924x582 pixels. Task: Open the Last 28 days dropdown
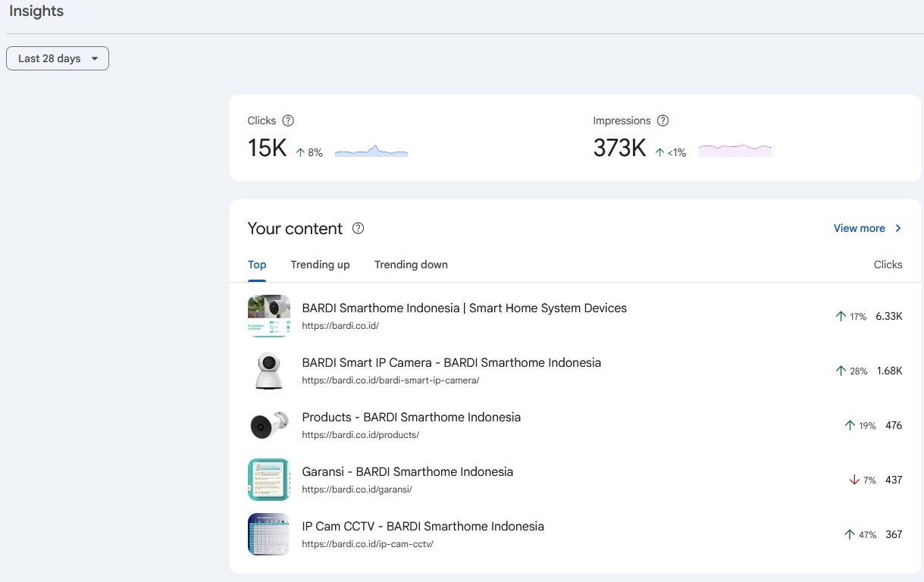click(x=58, y=58)
